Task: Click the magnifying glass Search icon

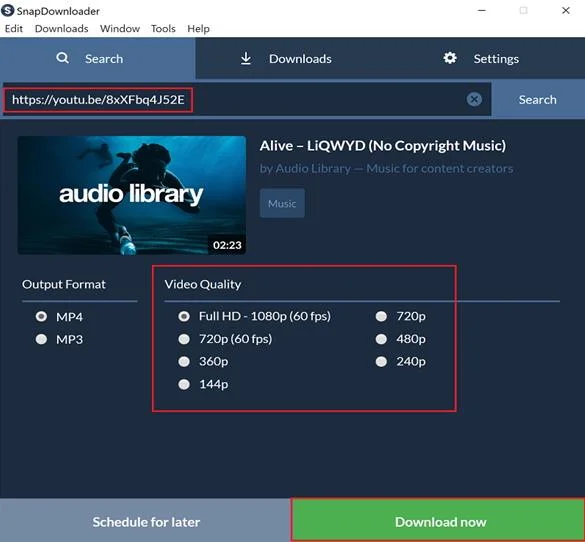Action: 62,58
